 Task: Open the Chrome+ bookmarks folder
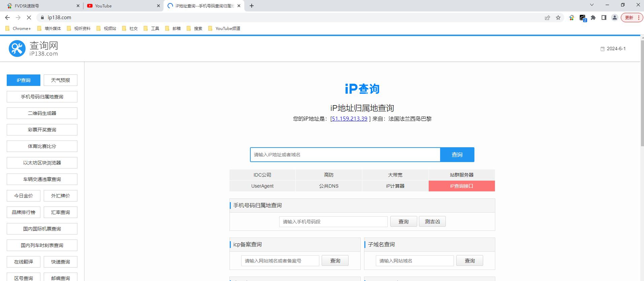click(x=18, y=29)
